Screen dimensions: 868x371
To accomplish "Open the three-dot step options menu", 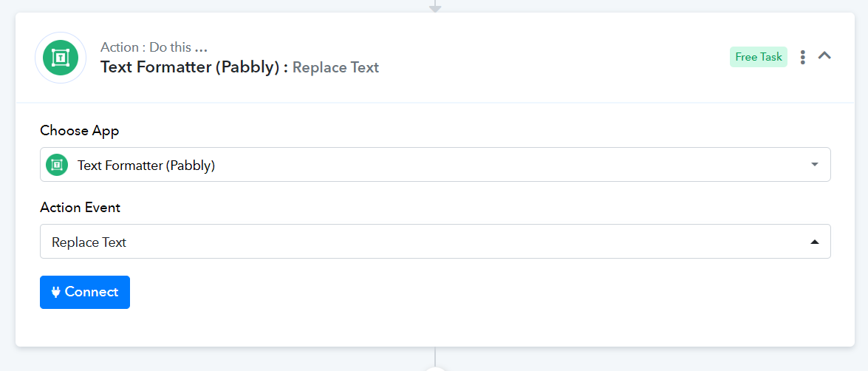I will tap(803, 57).
